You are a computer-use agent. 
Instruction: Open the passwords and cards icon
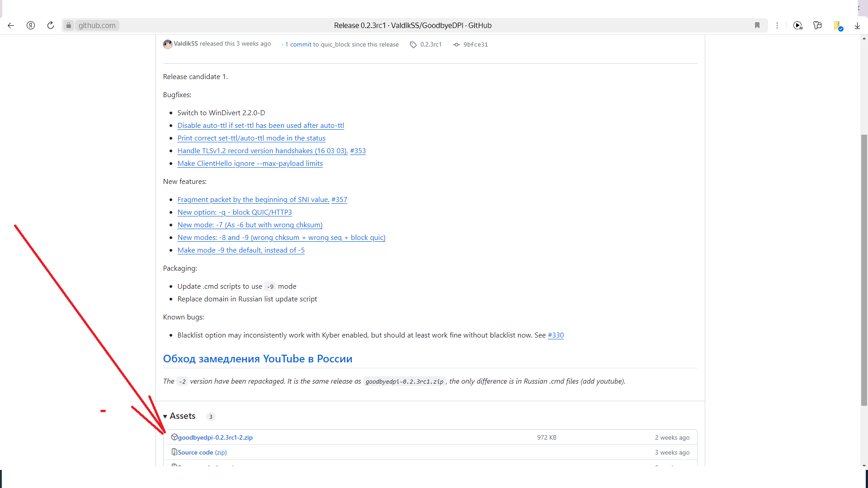pos(817,25)
